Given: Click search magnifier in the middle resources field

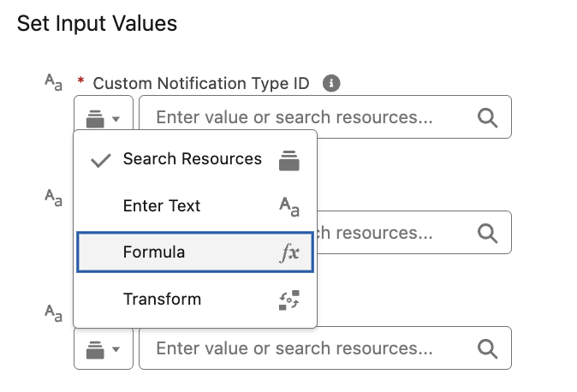Looking at the screenshot, I should 488,234.
